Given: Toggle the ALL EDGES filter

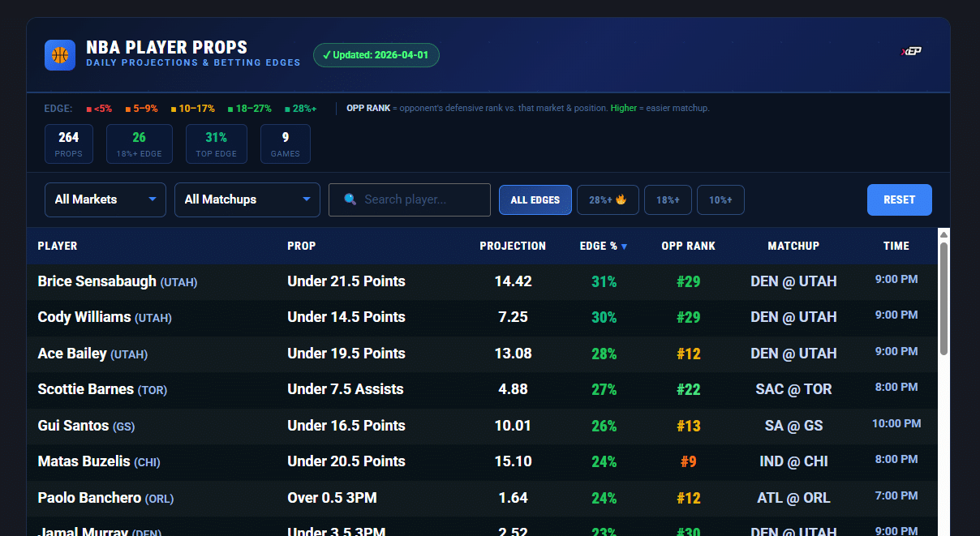Looking at the screenshot, I should pyautogui.click(x=535, y=200).
